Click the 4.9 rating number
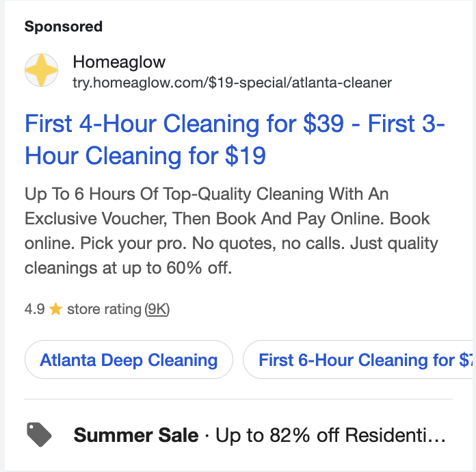This screenshot has height=472, width=476. pyautogui.click(x=35, y=309)
